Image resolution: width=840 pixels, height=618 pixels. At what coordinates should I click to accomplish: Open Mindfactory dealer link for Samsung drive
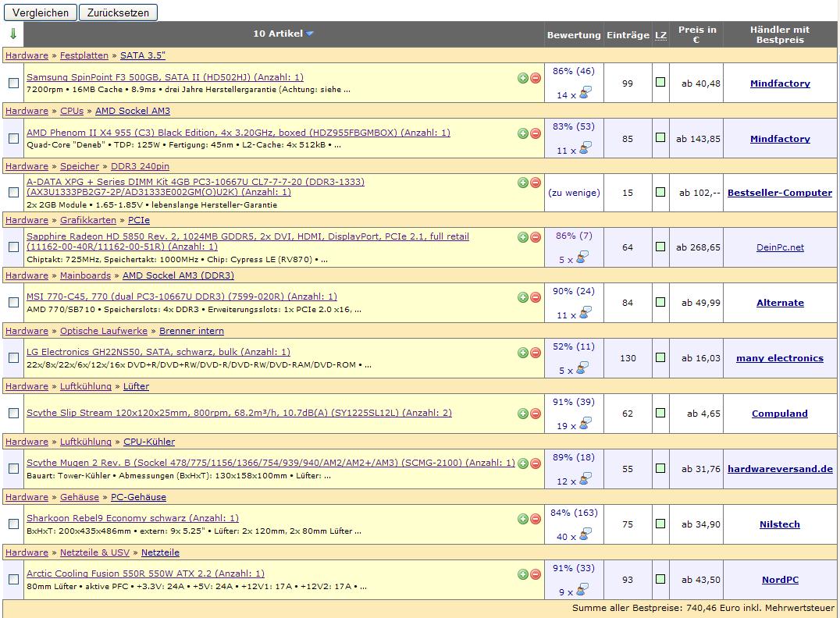(780, 83)
